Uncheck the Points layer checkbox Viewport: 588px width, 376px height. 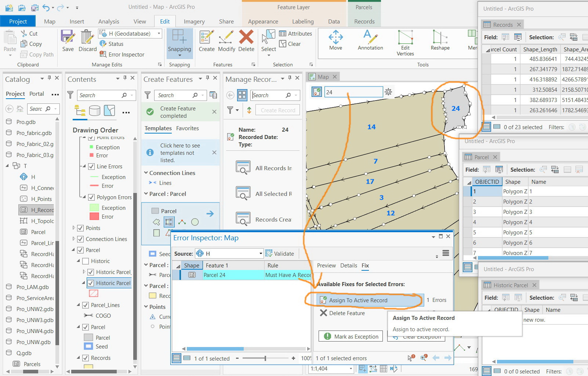tap(80, 228)
